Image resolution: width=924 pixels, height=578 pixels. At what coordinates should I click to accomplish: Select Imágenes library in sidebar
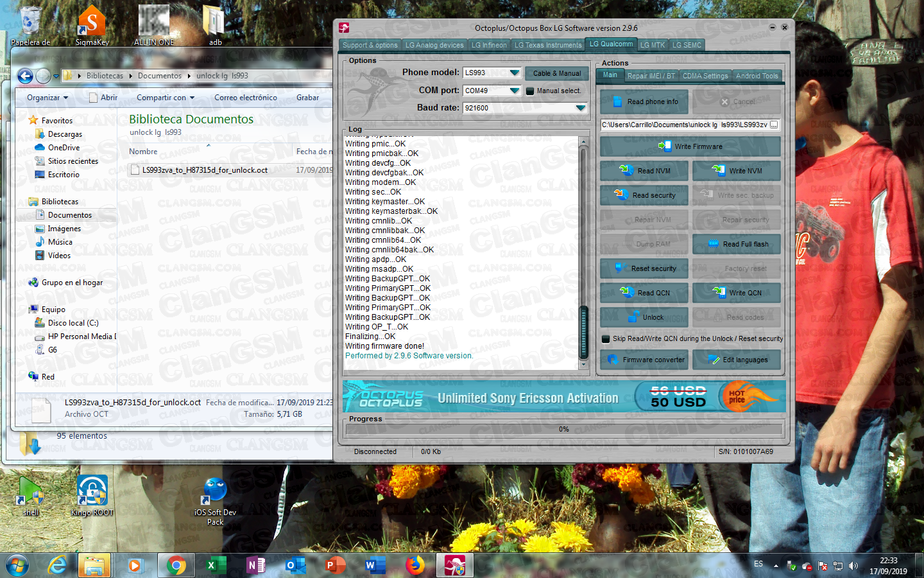point(64,229)
